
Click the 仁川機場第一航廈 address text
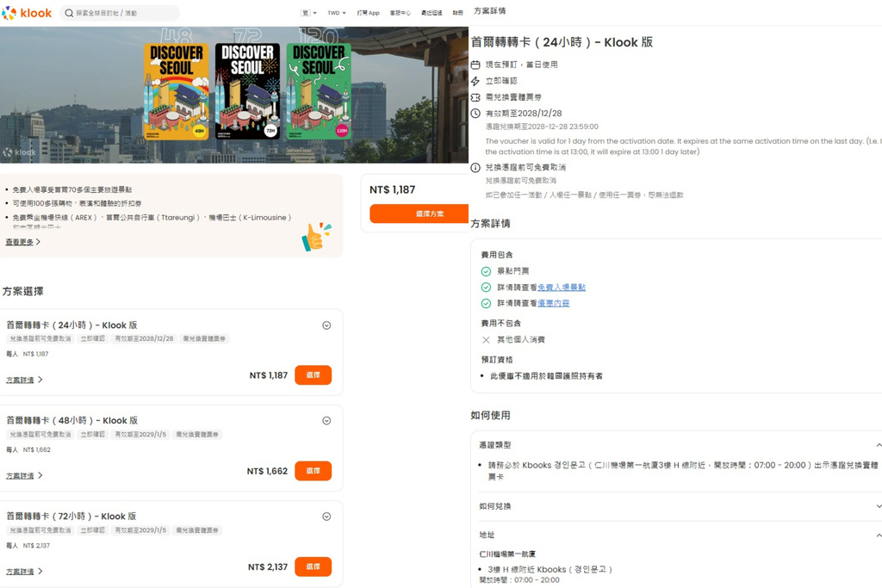click(x=507, y=554)
